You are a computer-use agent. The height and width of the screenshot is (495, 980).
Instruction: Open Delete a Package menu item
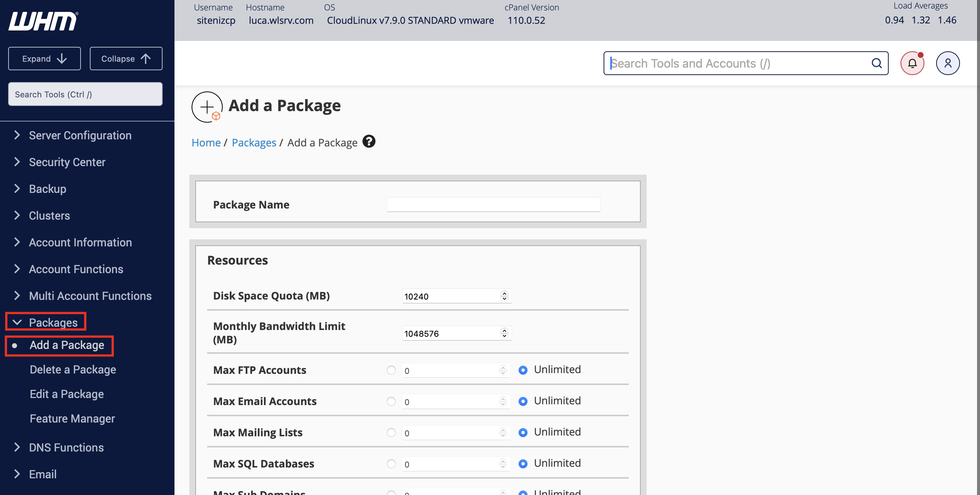pos(73,369)
